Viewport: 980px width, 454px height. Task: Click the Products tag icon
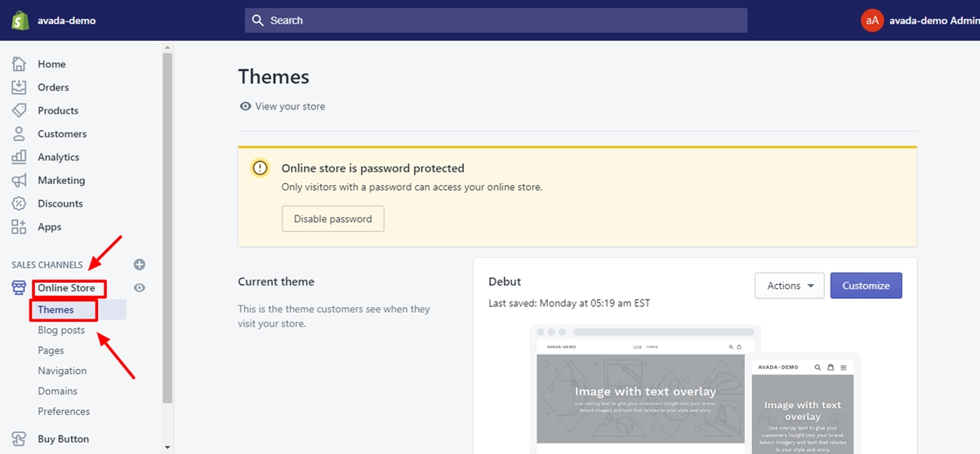(20, 110)
